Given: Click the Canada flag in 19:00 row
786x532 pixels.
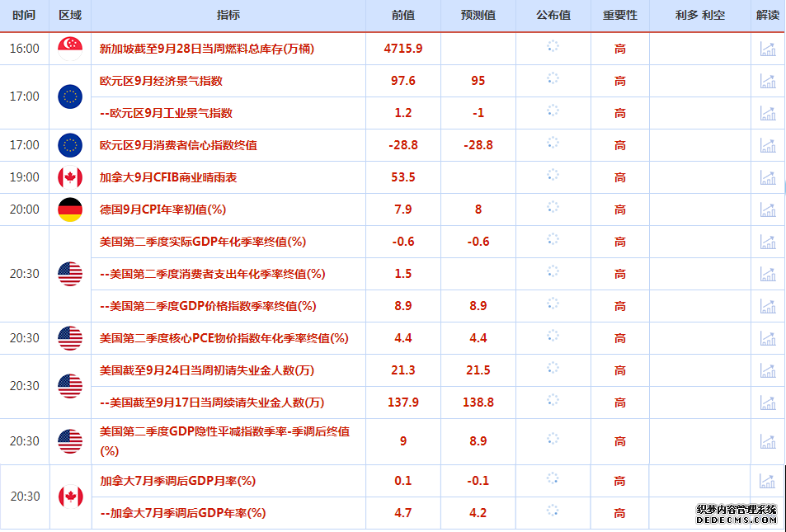Looking at the screenshot, I should pyautogui.click(x=70, y=177).
